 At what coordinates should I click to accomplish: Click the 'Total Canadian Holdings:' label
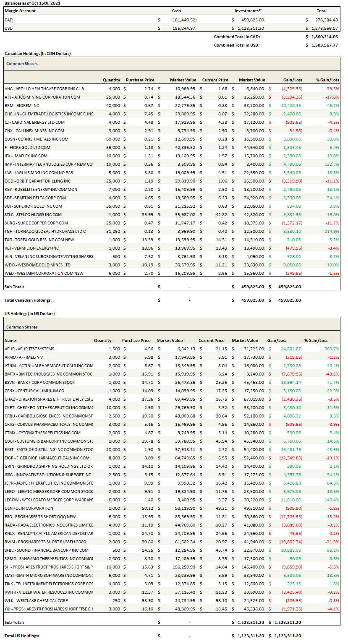[x=28, y=300]
